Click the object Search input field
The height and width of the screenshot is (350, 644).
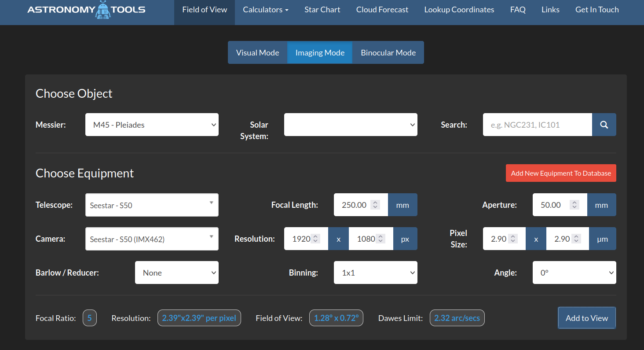(538, 125)
